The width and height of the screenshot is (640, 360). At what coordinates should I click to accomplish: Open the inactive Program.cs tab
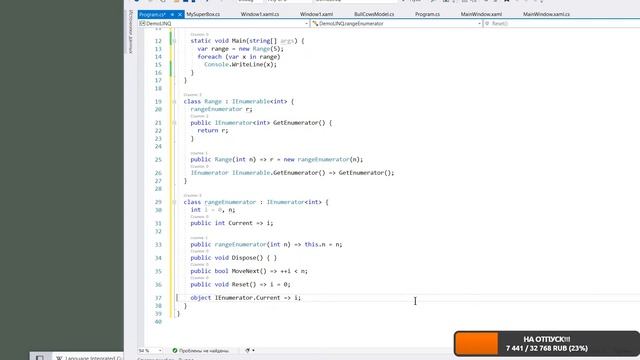(427, 14)
